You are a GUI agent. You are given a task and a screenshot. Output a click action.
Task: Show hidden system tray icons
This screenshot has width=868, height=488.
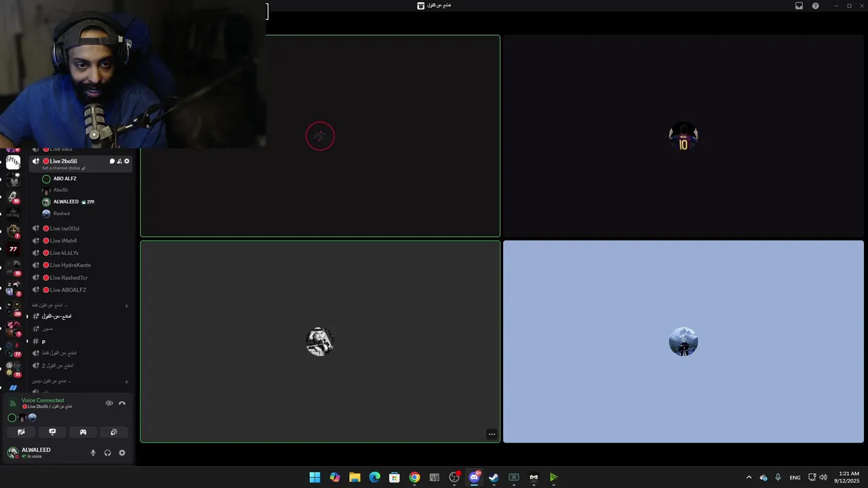pyautogui.click(x=749, y=477)
